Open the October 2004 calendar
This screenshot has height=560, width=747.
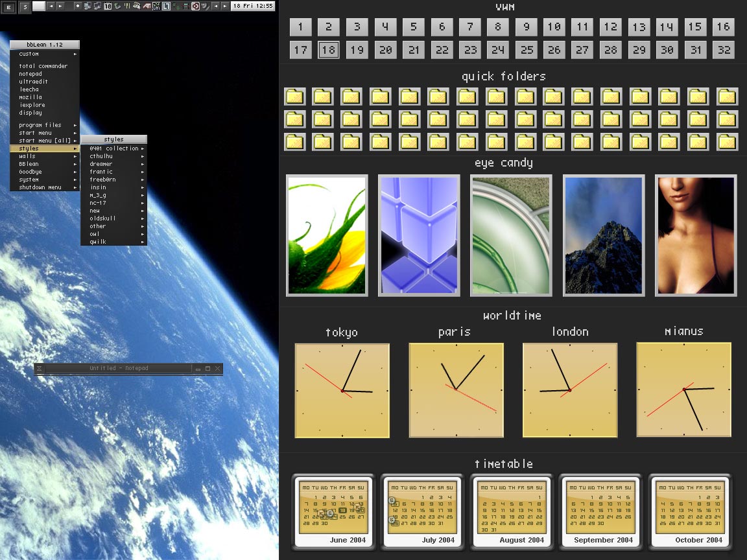[690, 512]
